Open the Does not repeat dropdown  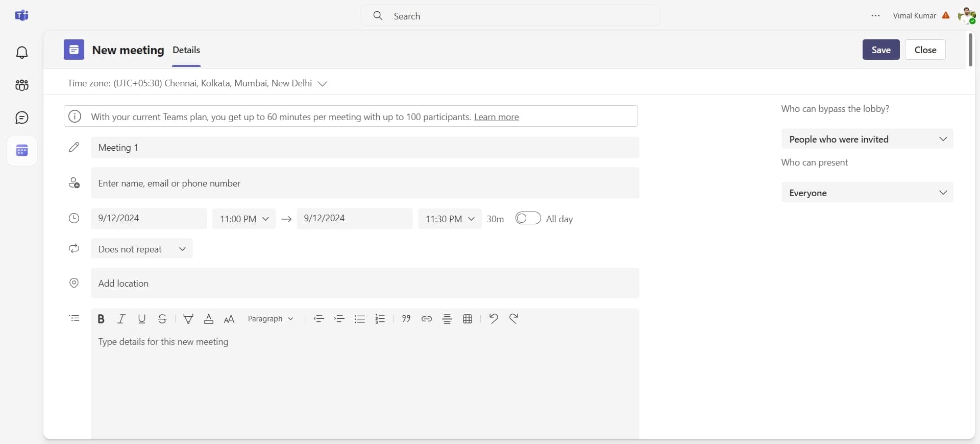(x=142, y=249)
